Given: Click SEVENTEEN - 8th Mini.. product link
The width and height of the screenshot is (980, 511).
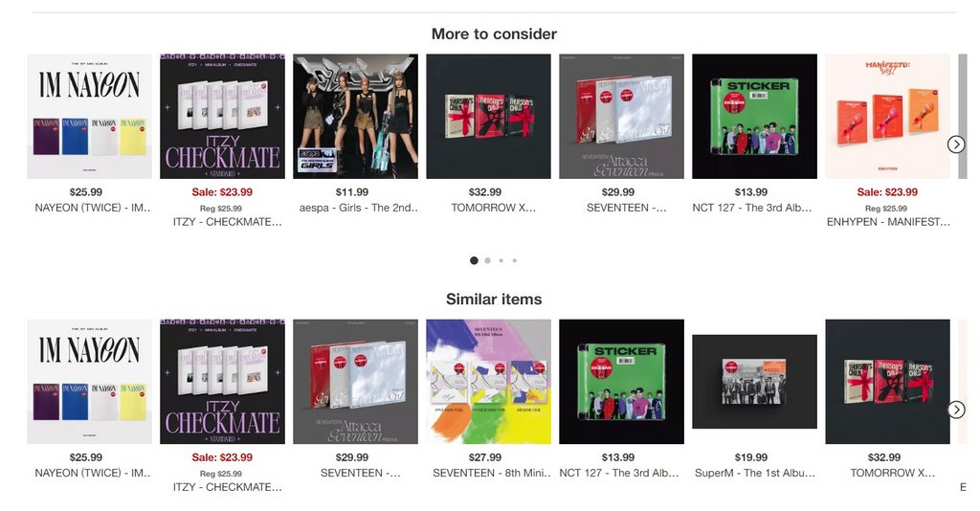Looking at the screenshot, I should [492, 473].
